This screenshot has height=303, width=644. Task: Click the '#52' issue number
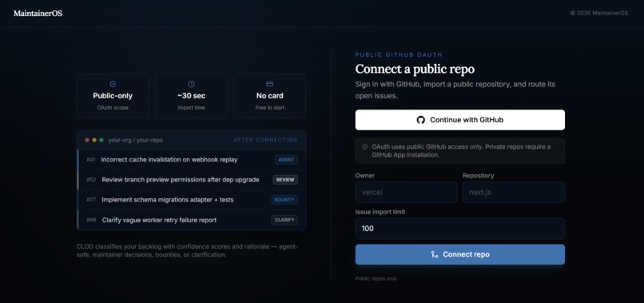(x=91, y=180)
